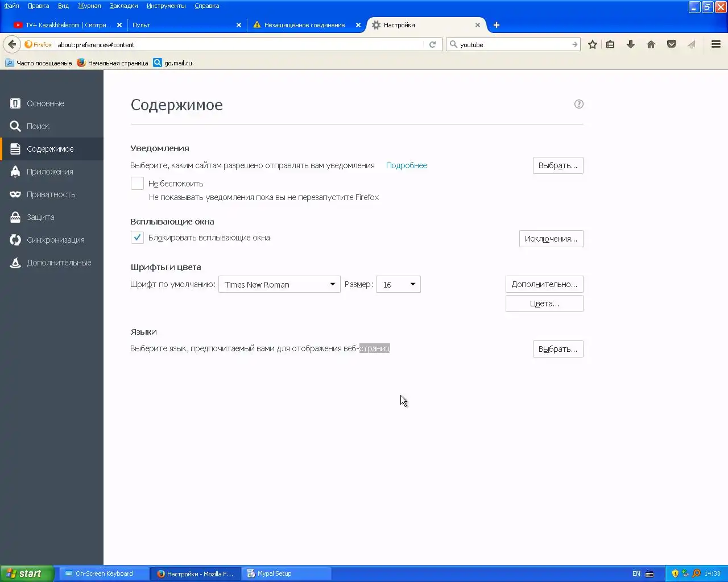The image size is (728, 582).
Task: Open Поиск settings category
Action: 52,126
